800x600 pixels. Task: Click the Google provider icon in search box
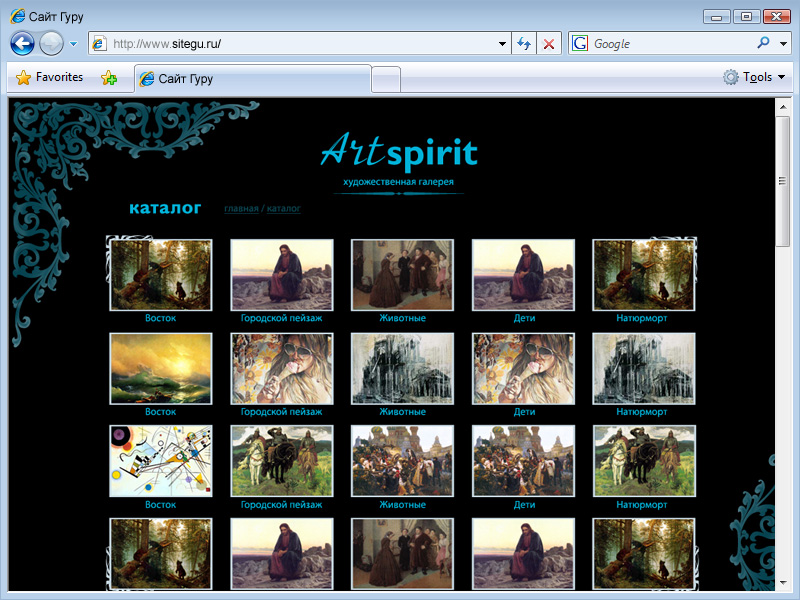(x=580, y=43)
